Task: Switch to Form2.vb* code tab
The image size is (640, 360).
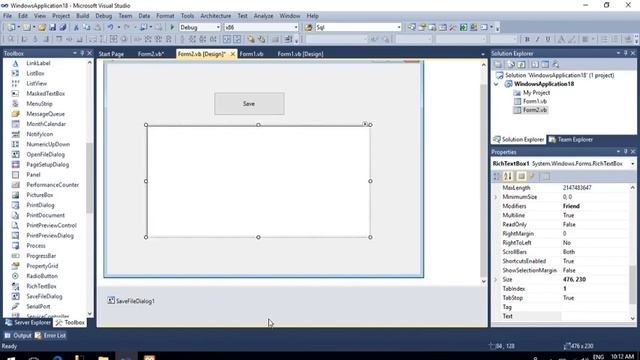Action: click(x=151, y=54)
